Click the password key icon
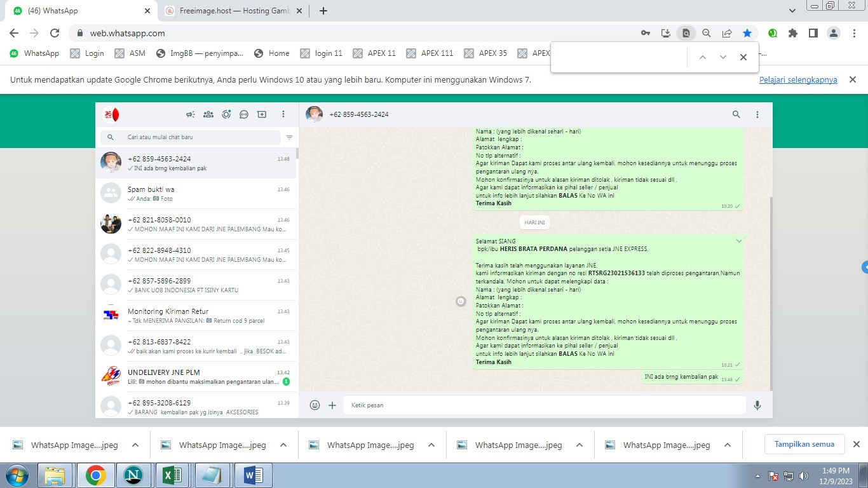 646,33
